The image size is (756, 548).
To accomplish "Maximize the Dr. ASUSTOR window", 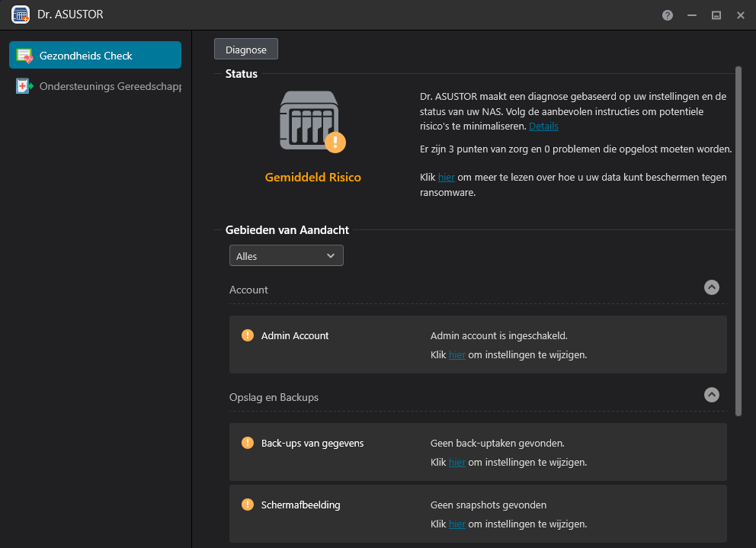I will pyautogui.click(x=716, y=15).
